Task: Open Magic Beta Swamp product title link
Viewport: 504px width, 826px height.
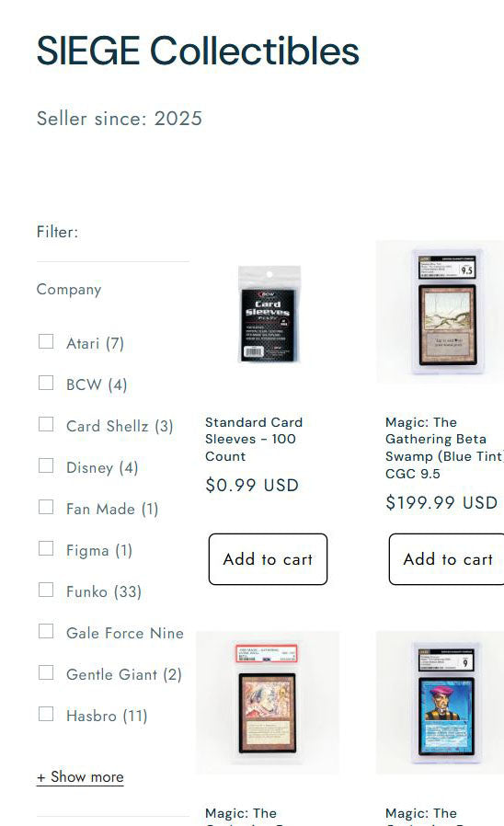Action: pos(444,448)
